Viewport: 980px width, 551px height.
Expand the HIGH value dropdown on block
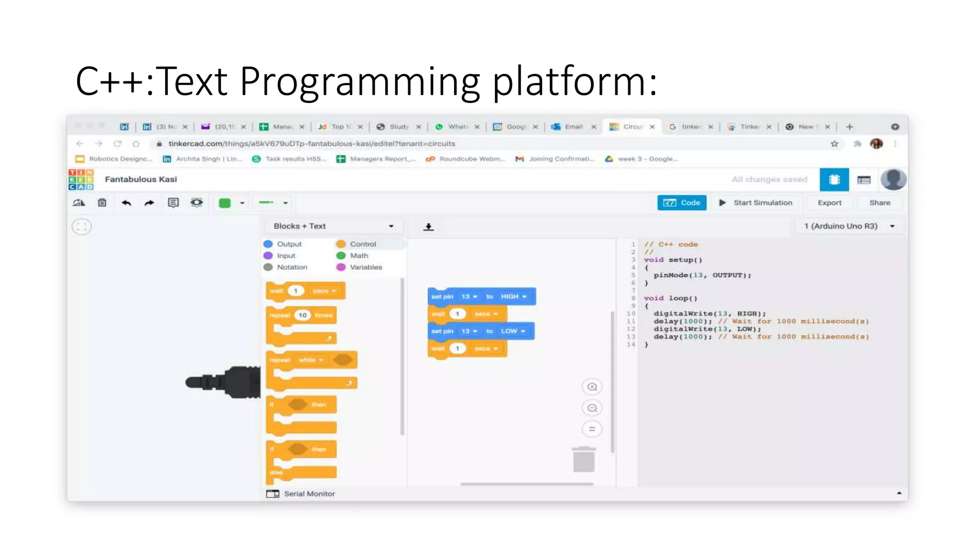pos(514,297)
